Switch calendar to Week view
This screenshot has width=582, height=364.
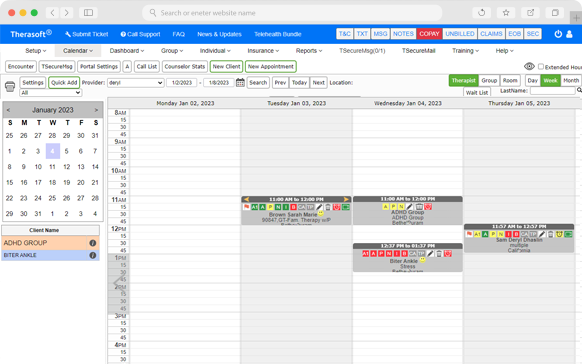550,81
